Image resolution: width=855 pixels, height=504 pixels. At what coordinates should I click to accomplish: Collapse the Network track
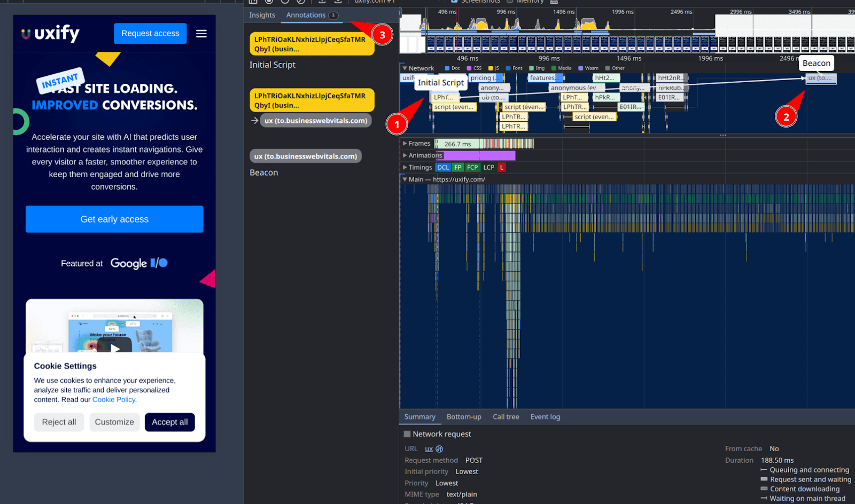pyautogui.click(x=405, y=68)
